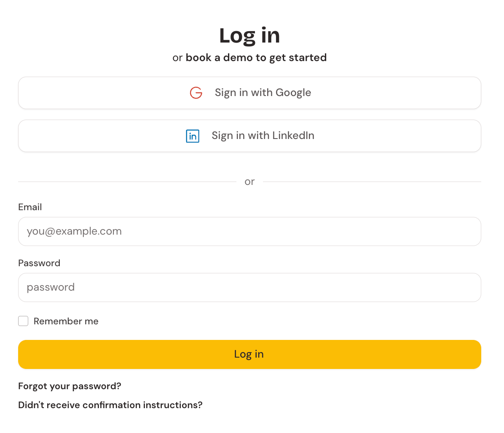
Task: Click the LinkedIn 'in' logo icon
Action: pyautogui.click(x=193, y=136)
